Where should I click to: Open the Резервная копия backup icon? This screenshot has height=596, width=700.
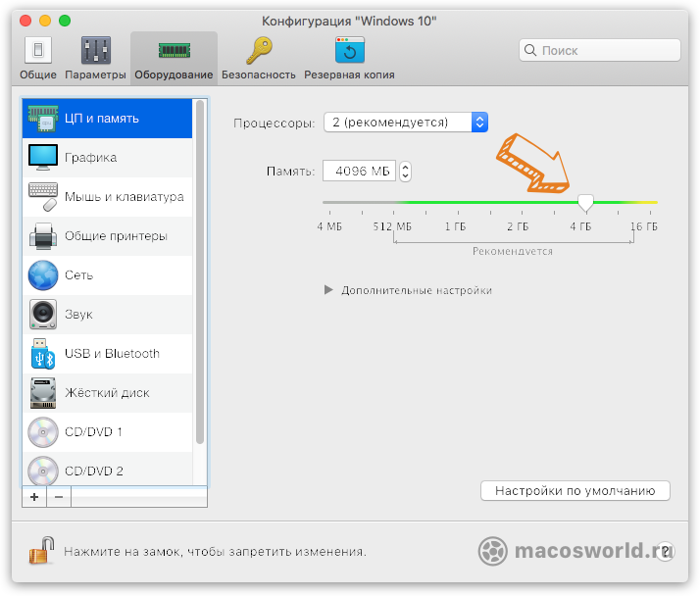pos(350,50)
